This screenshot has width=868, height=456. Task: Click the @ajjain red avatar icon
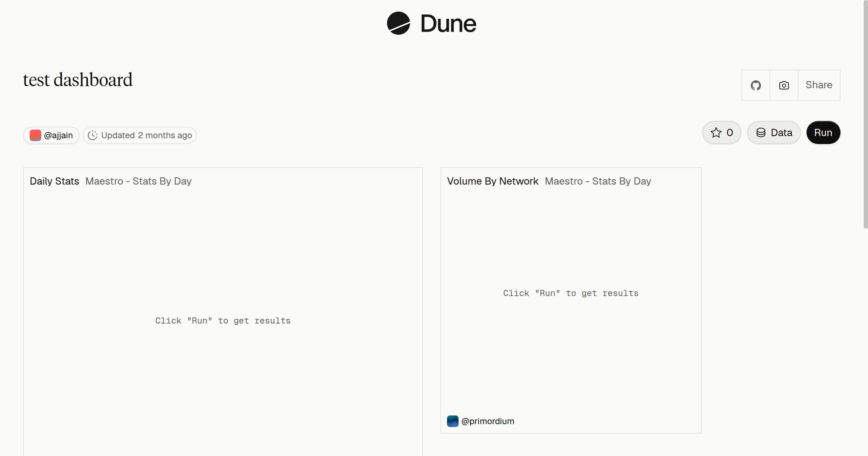(35, 135)
